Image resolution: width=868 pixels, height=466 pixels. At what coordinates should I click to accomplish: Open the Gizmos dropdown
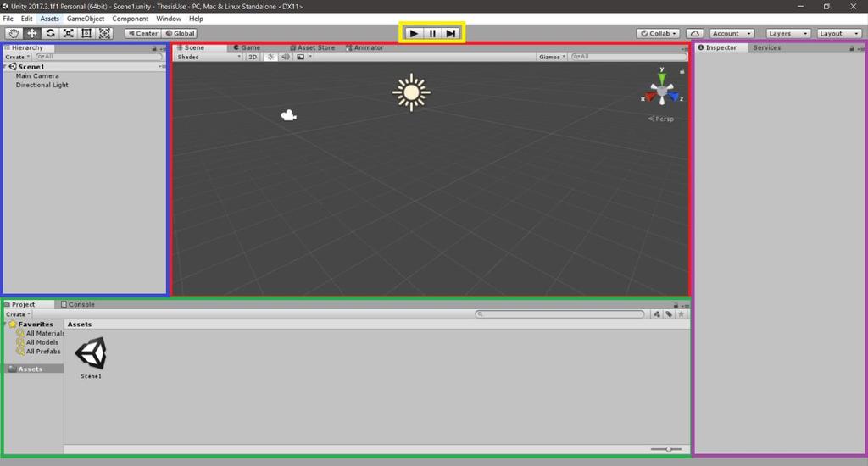552,57
